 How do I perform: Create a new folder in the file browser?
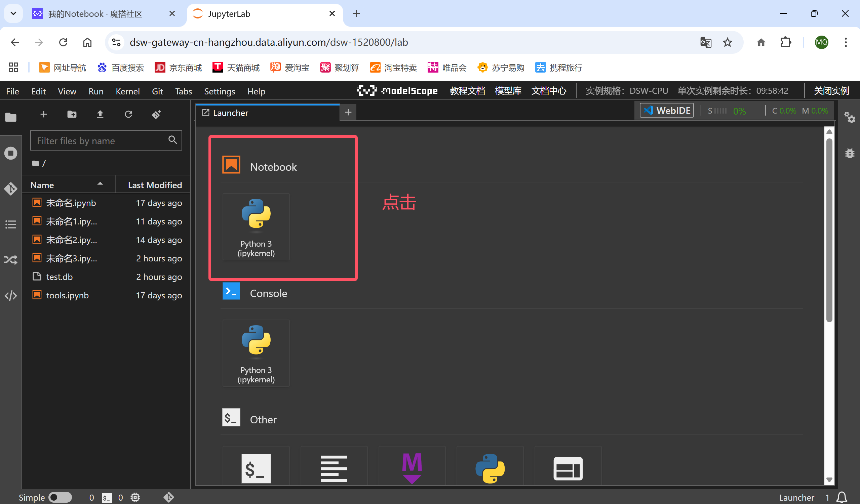coord(72,114)
